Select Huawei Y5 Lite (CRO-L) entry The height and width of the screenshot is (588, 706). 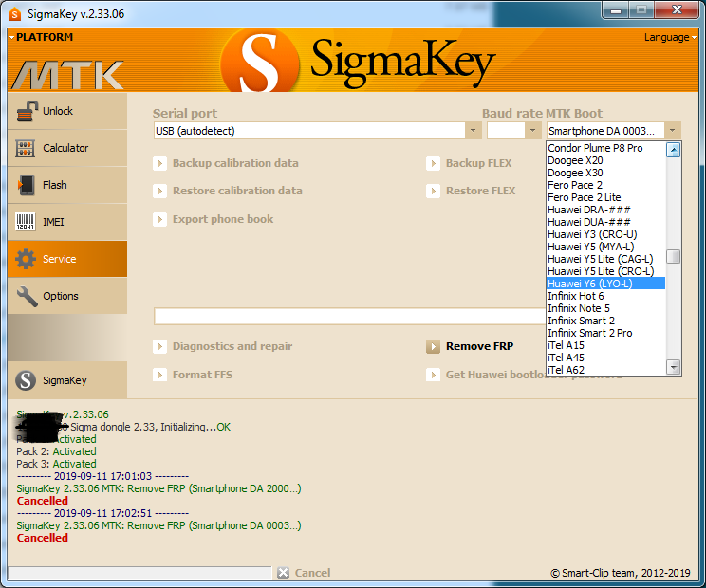605,271
